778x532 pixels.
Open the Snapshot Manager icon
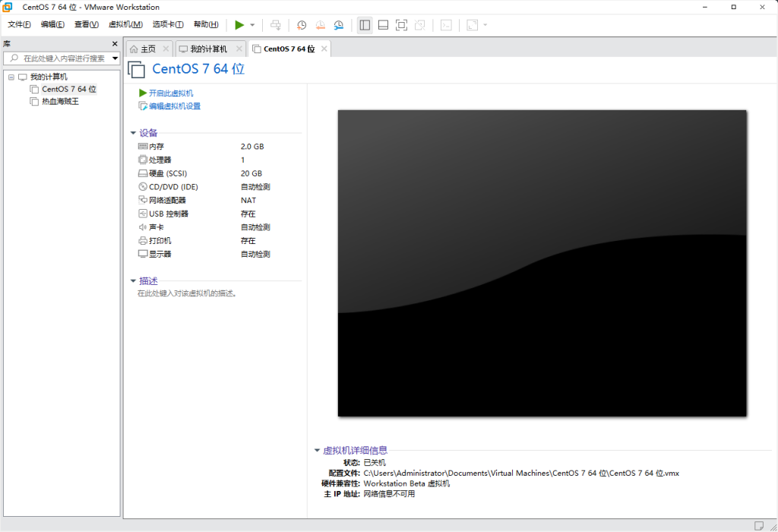[338, 24]
